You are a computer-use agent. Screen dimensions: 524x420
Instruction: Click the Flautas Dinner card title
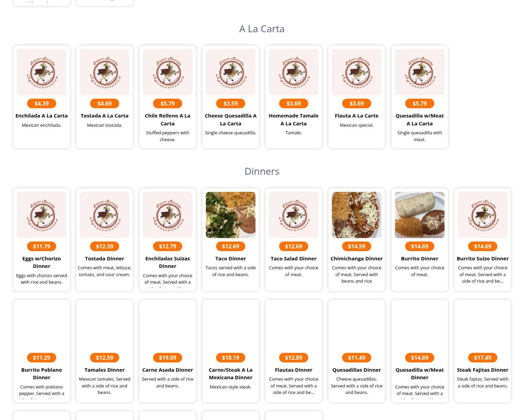[294, 370]
